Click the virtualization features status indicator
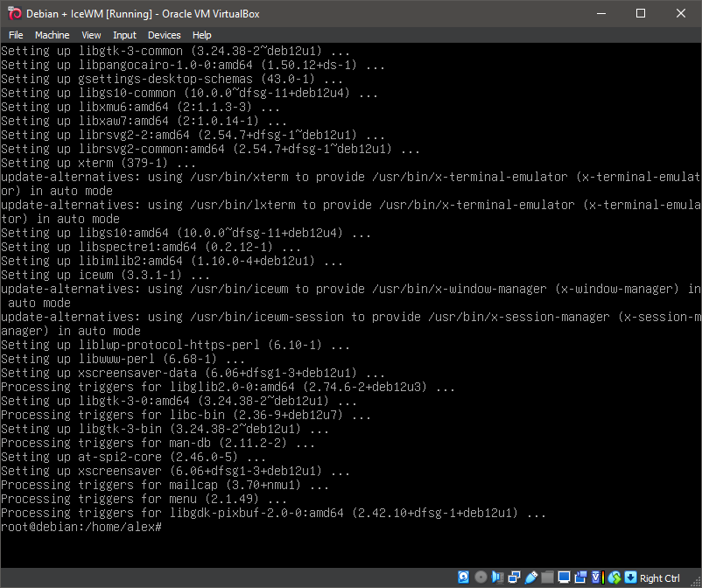Viewport: 702px width, 588px height. (596, 577)
